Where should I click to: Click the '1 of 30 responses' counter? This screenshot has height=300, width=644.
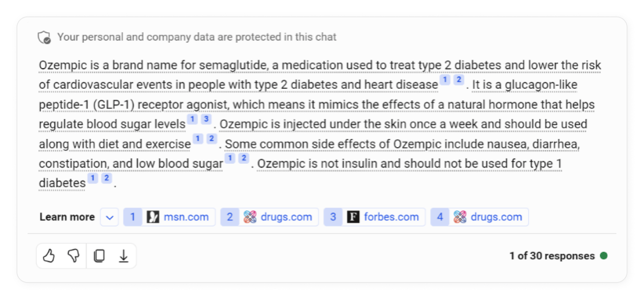tap(552, 256)
